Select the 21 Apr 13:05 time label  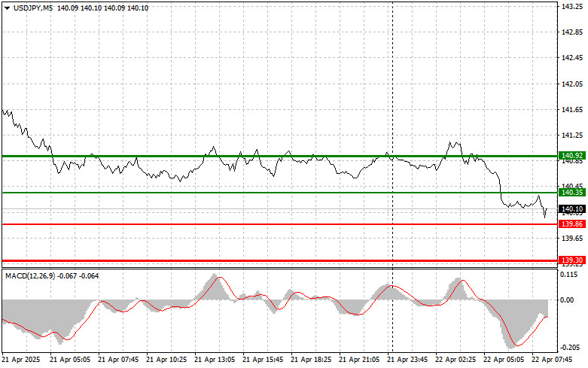point(215,360)
